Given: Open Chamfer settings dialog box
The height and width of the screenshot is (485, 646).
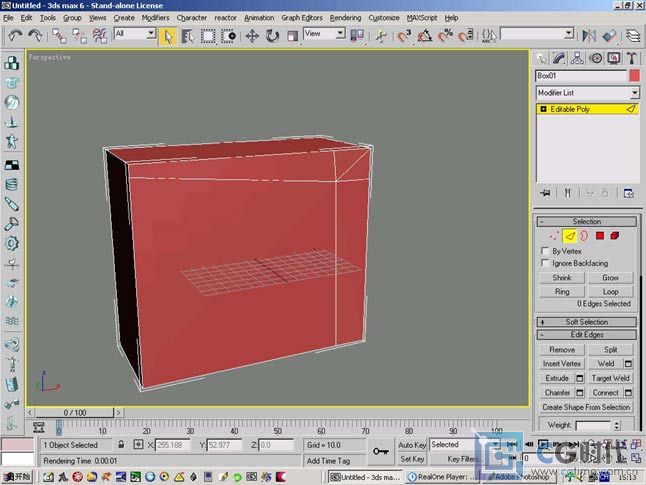Looking at the screenshot, I should click(580, 393).
